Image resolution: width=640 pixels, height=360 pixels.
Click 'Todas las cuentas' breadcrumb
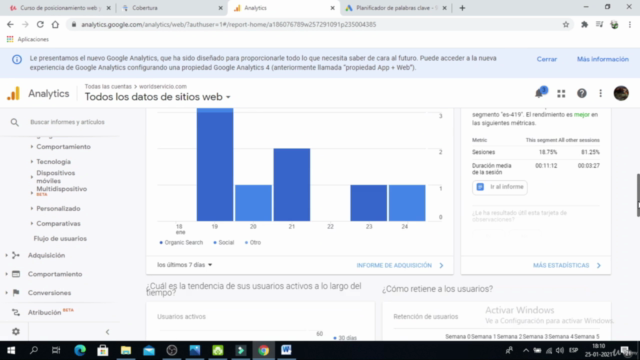coord(108,87)
